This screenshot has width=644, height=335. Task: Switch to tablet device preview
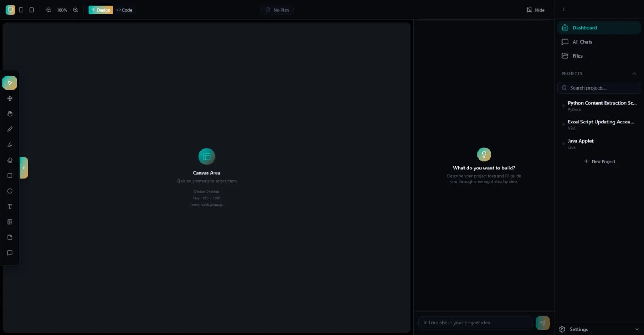point(21,10)
